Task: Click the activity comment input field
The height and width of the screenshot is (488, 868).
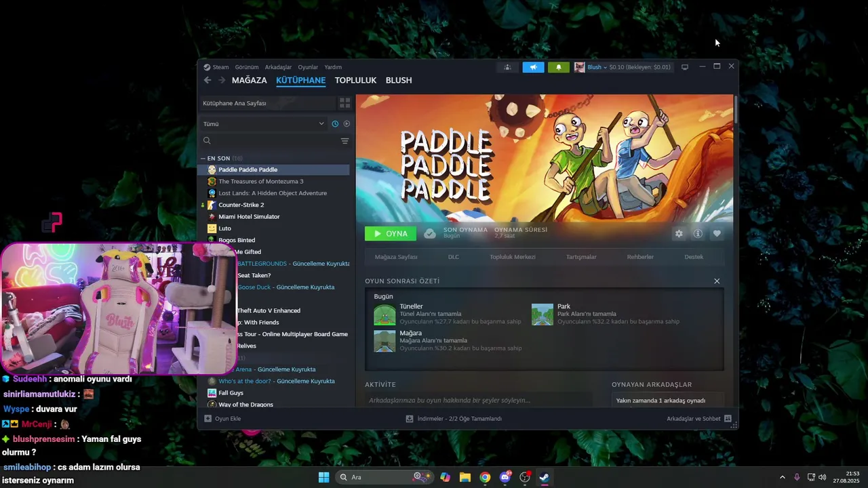Action: [x=478, y=400]
